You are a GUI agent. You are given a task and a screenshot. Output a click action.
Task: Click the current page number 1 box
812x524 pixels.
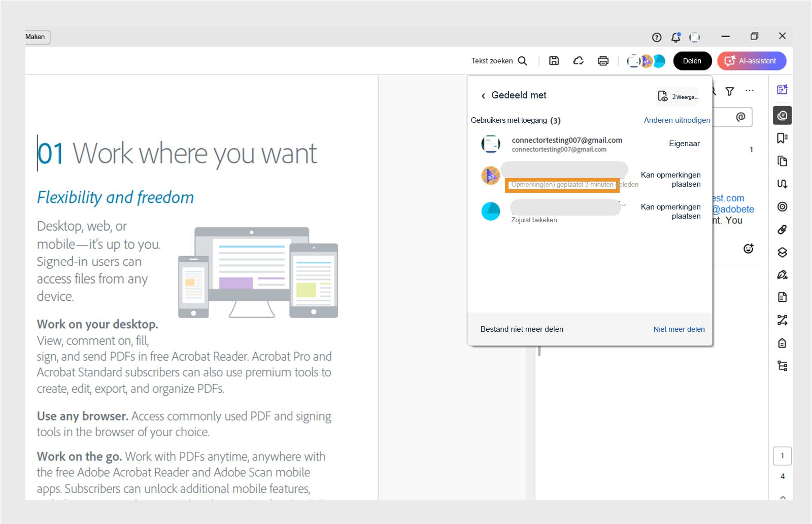(782, 456)
